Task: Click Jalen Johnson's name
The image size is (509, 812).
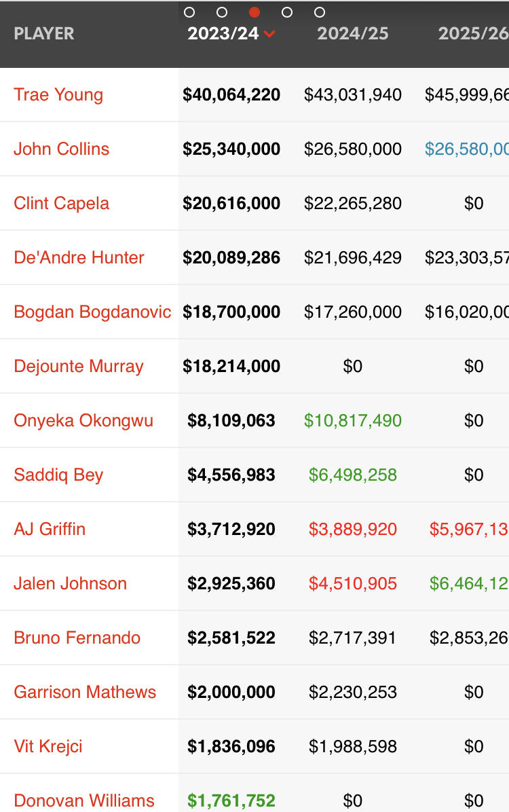Action: (x=71, y=584)
